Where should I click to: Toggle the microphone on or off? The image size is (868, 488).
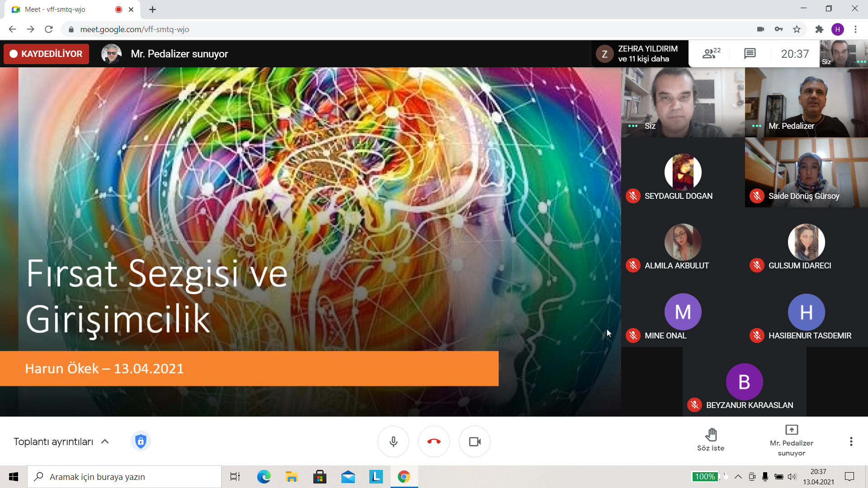393,441
